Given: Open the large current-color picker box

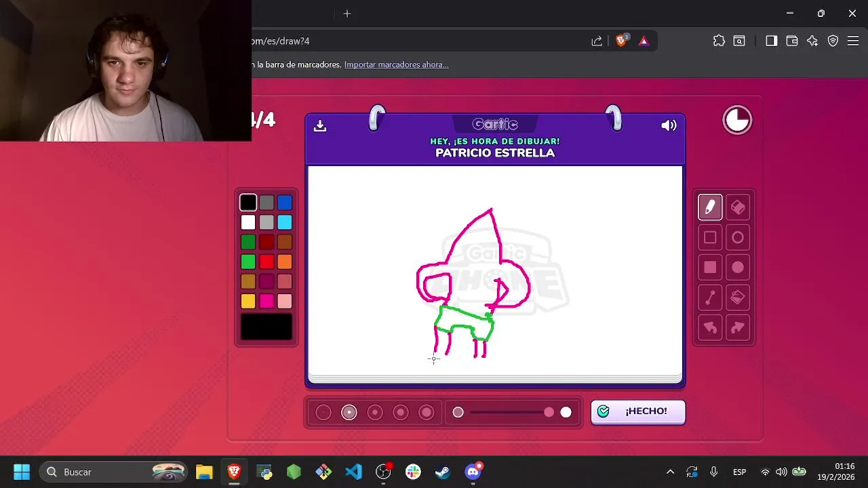Looking at the screenshot, I should pyautogui.click(x=267, y=327).
